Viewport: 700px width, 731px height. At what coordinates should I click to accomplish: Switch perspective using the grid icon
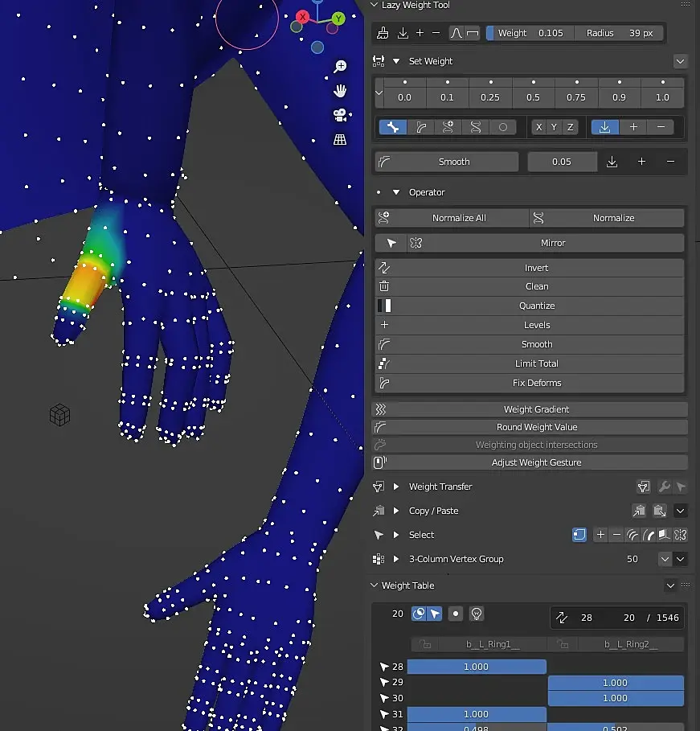pyautogui.click(x=340, y=139)
